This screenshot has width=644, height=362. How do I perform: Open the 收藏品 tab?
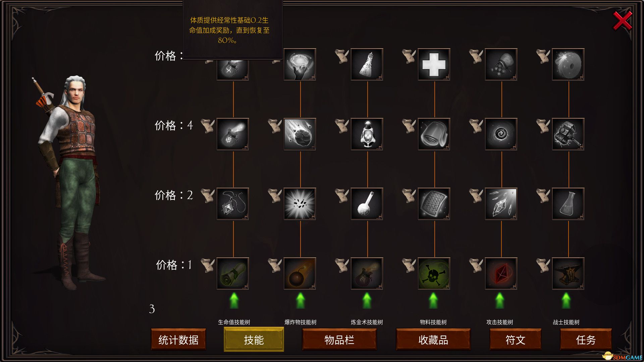(x=433, y=340)
